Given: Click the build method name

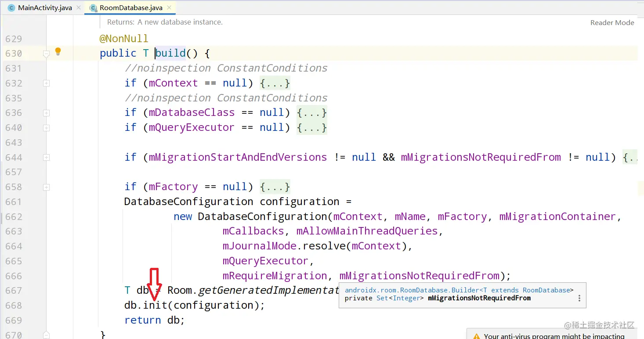Looking at the screenshot, I should pos(170,53).
